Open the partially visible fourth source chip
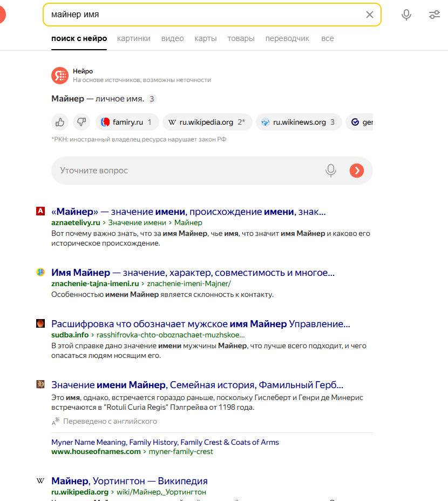 359,122
